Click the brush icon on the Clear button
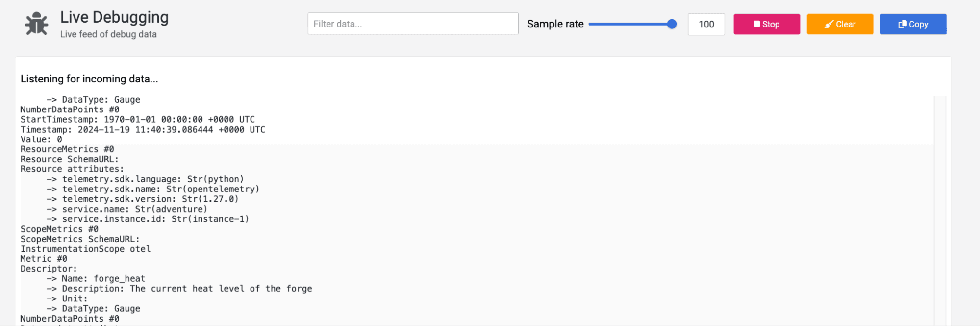The image size is (980, 326). coord(829,24)
